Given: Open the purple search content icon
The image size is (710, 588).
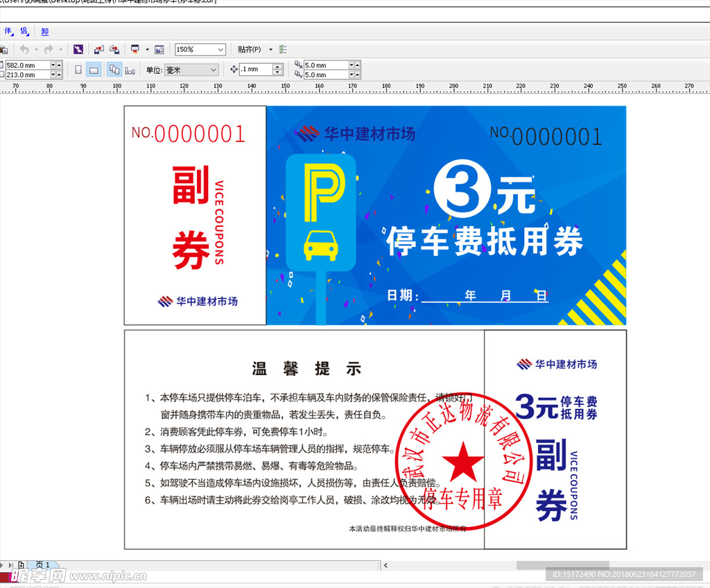Looking at the screenshot, I should pyautogui.click(x=78, y=49).
